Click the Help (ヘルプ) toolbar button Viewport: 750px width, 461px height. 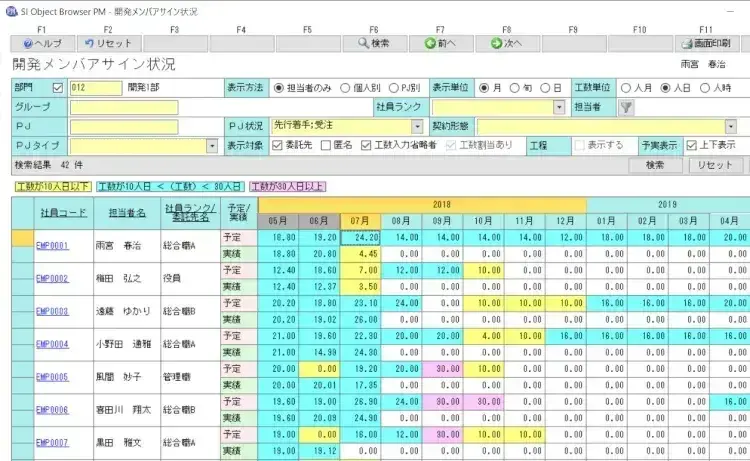[x=41, y=44]
